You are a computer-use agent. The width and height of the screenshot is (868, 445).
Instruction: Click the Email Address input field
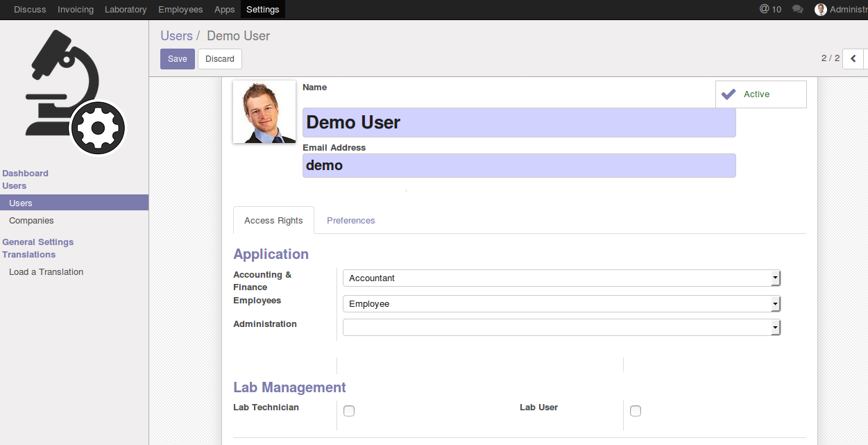pyautogui.click(x=519, y=166)
